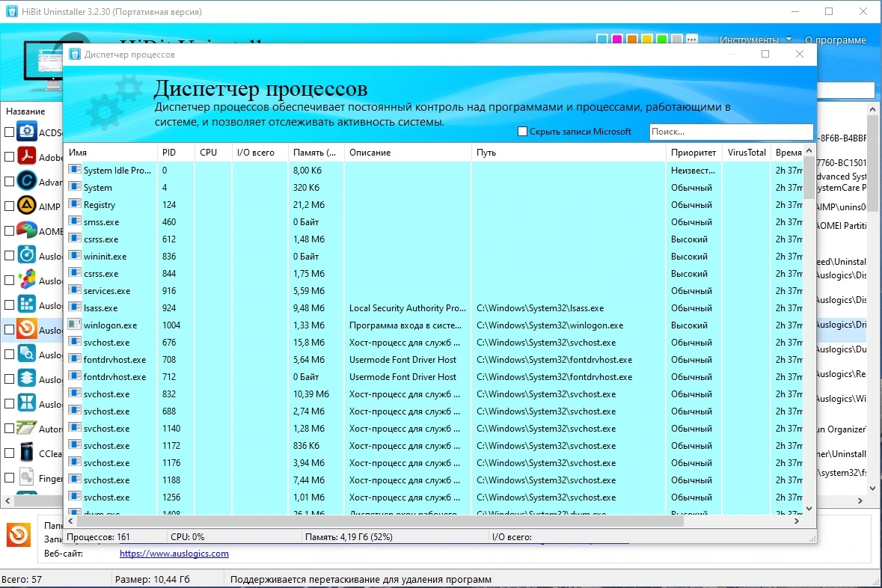Click the Fingerprint gear icon in list

(x=26, y=478)
